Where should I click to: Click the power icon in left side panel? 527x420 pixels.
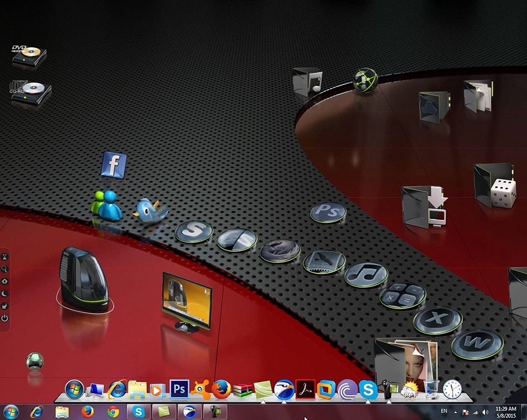pos(5,318)
